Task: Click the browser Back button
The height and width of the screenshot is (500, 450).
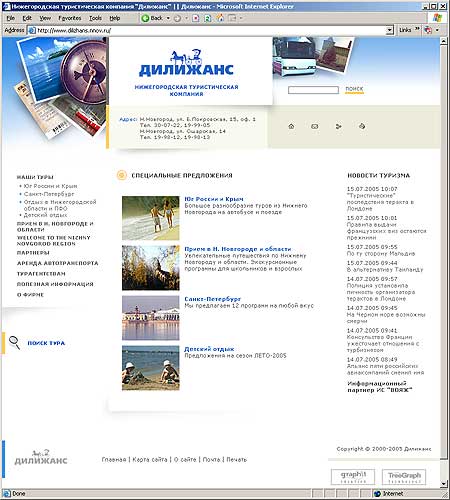Action: point(152,18)
